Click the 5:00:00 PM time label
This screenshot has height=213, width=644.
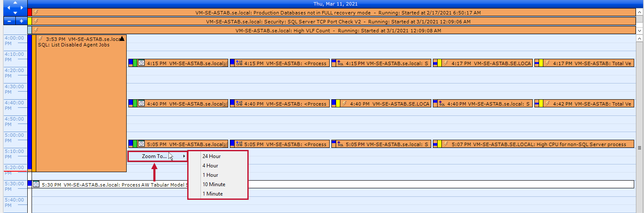(15, 138)
